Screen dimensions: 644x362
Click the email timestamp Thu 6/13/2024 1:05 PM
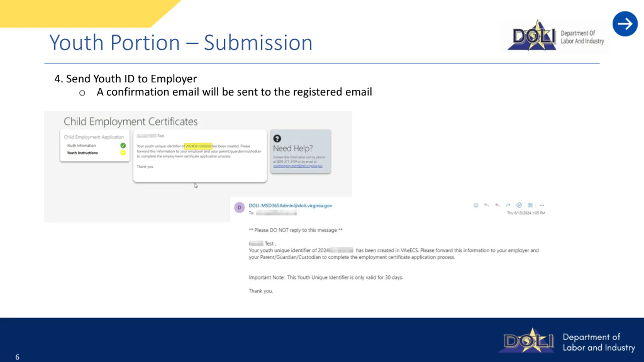pos(526,213)
